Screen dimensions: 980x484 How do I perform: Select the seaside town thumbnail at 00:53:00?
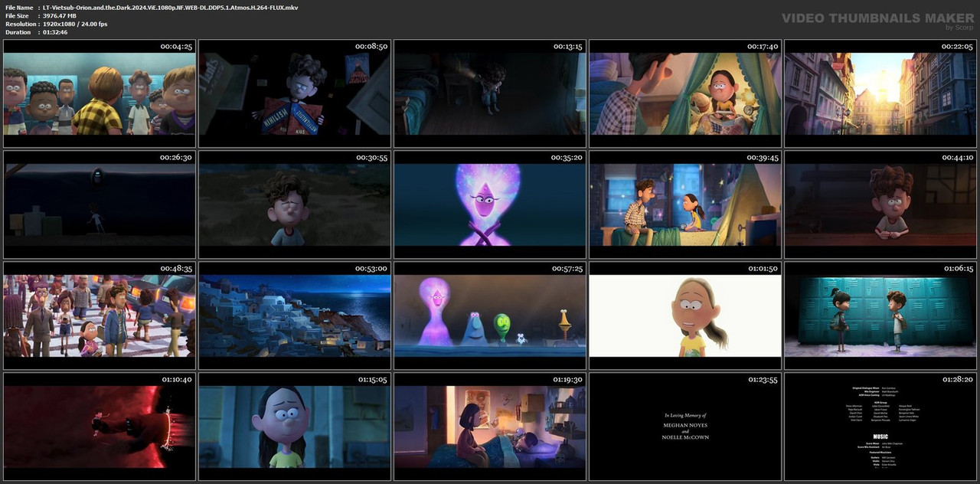tap(295, 316)
